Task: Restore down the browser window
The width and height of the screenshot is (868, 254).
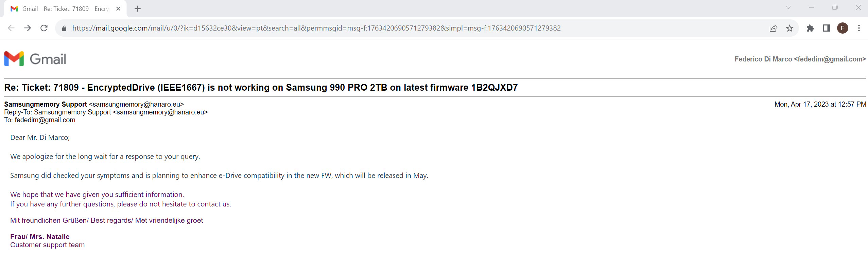Action: (x=835, y=7)
